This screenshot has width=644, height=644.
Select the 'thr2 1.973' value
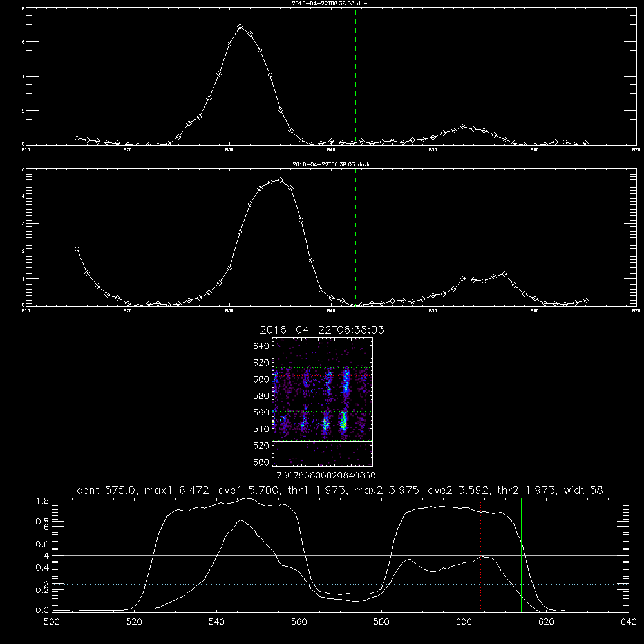[x=527, y=490]
